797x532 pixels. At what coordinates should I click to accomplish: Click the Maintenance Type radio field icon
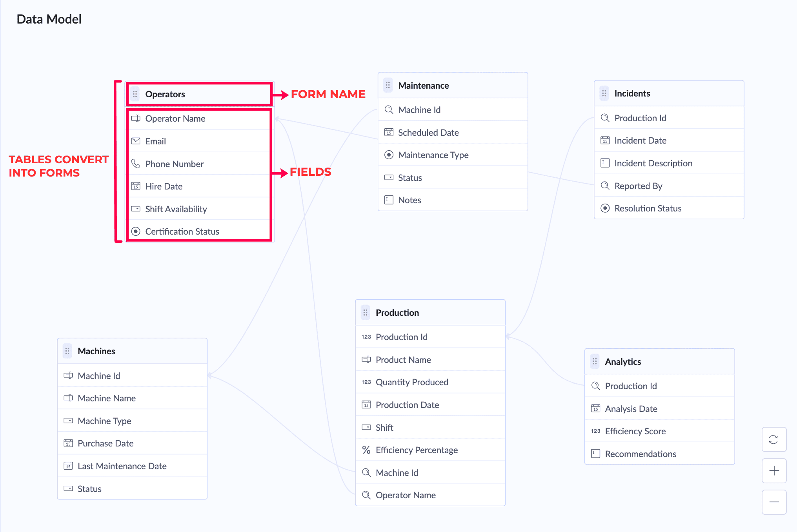[x=389, y=155]
